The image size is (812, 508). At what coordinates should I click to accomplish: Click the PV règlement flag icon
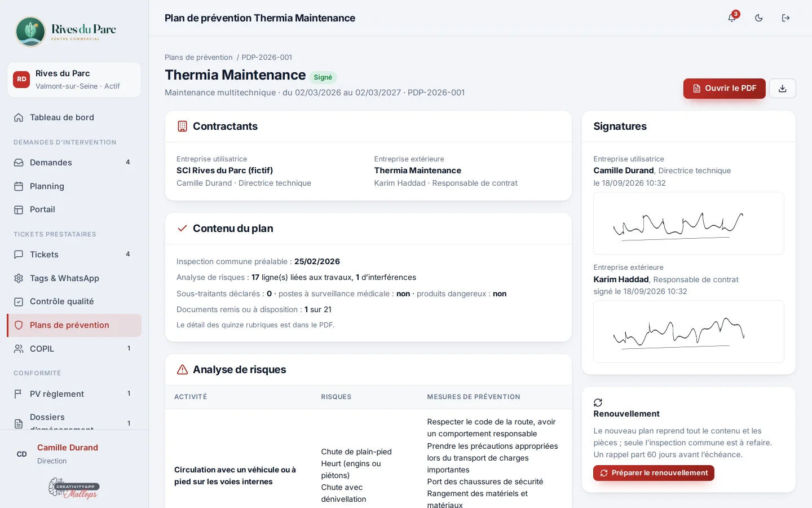click(x=19, y=394)
